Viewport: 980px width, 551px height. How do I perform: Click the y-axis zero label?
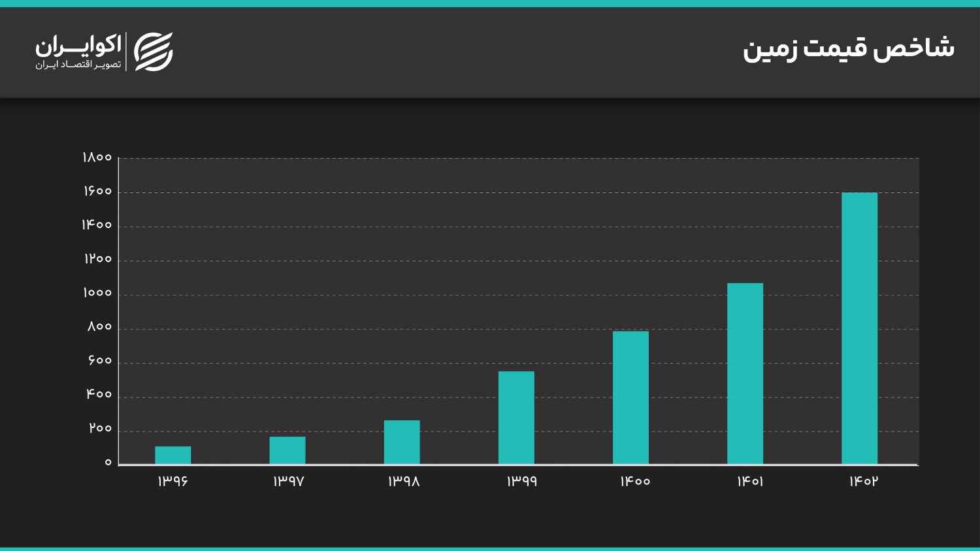108,463
